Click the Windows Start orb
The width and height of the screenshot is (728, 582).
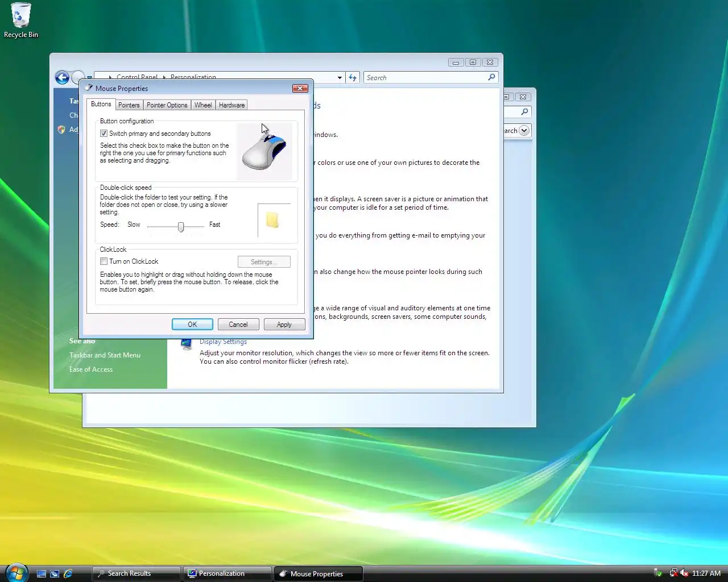coord(16,573)
